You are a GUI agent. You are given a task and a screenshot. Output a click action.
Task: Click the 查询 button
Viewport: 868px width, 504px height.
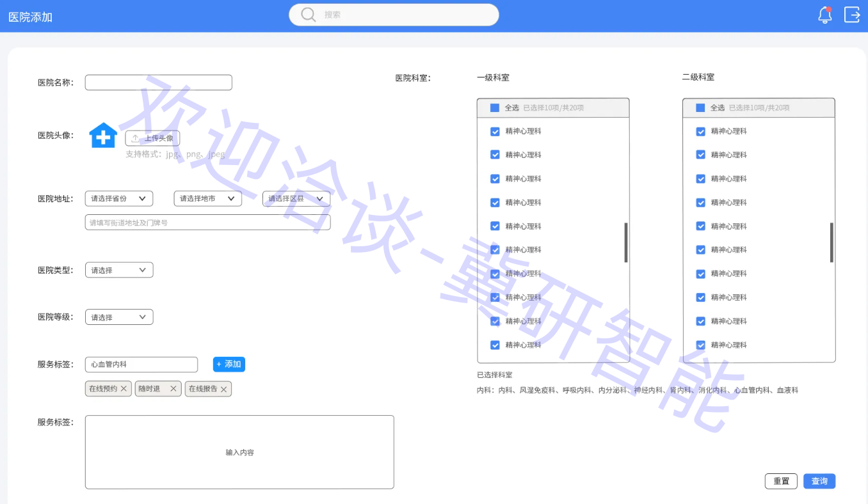click(x=819, y=481)
